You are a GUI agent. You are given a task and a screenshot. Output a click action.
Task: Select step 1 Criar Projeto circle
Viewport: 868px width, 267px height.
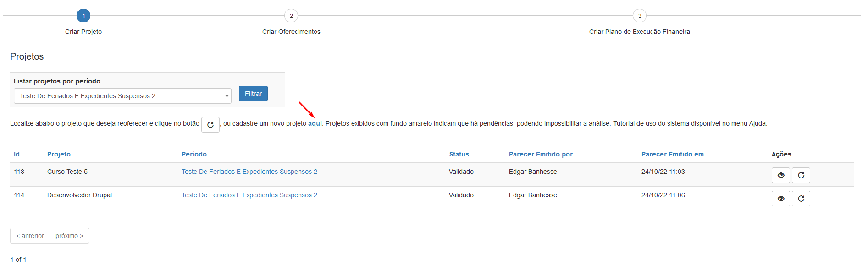83,16
